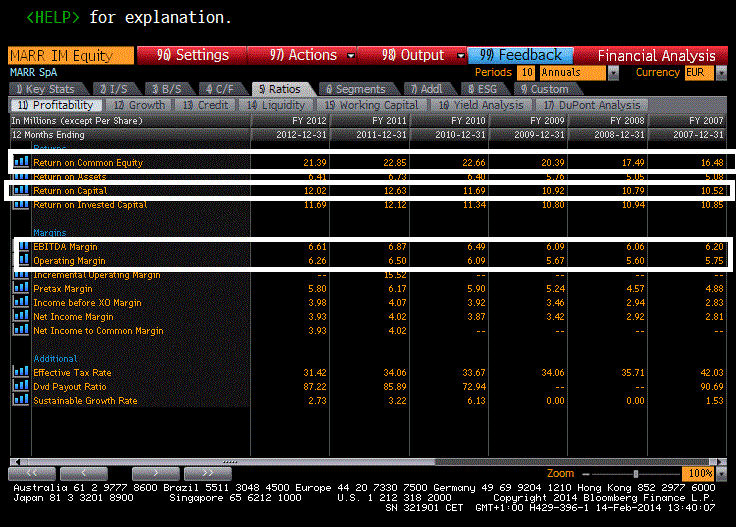Select the Growth sub-tab
Screen dimensions: 736x527
pos(139,105)
